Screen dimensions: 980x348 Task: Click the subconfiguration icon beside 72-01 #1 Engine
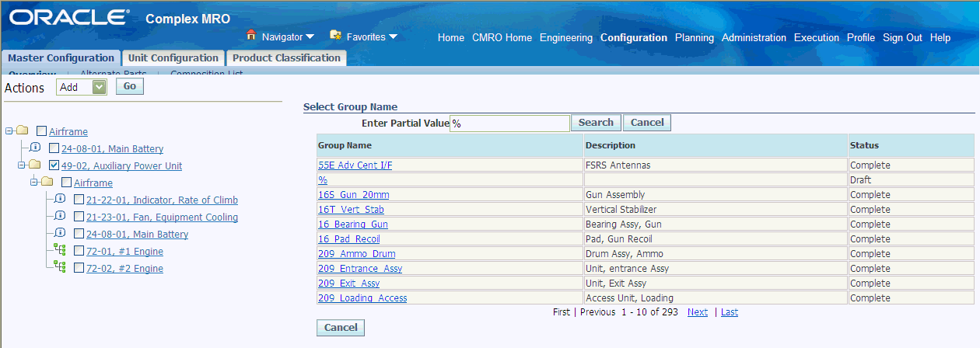point(61,250)
